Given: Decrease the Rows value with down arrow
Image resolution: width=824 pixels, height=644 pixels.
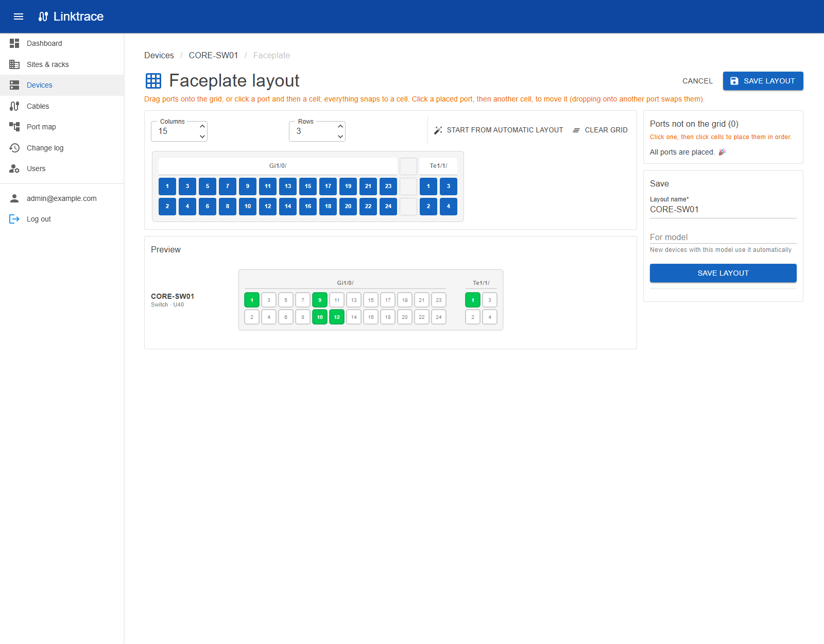Looking at the screenshot, I should coord(340,137).
